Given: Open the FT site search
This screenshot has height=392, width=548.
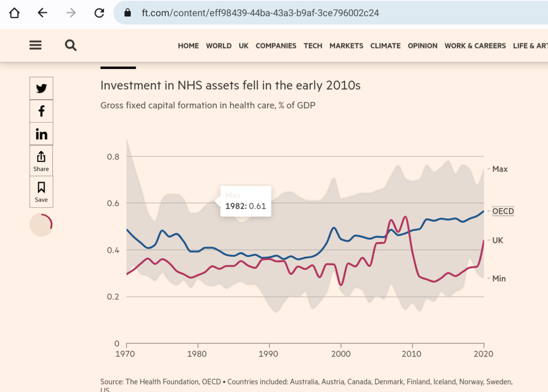Looking at the screenshot, I should [x=71, y=45].
